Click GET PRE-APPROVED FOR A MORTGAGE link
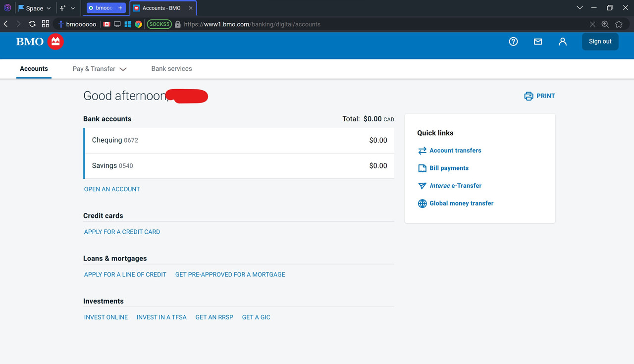634x364 pixels. [230, 274]
